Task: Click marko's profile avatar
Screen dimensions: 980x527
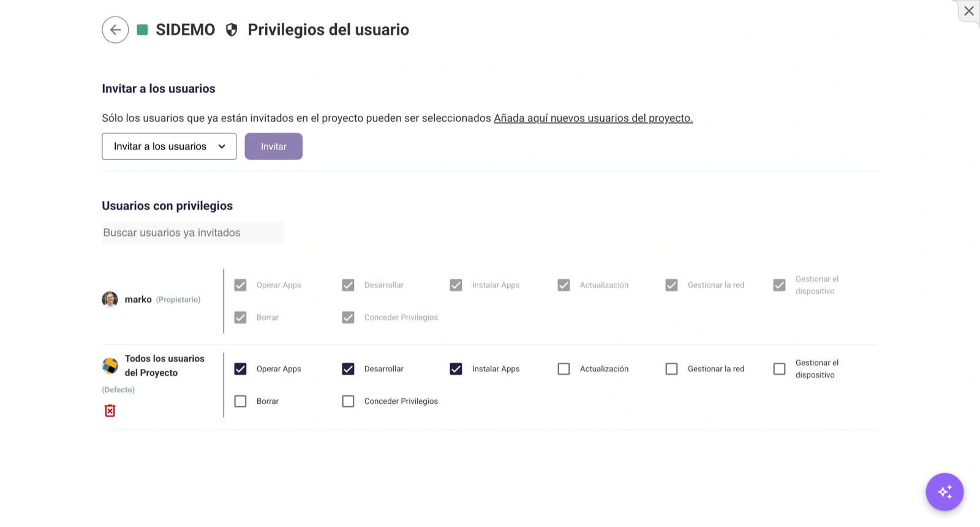Action: (110, 299)
